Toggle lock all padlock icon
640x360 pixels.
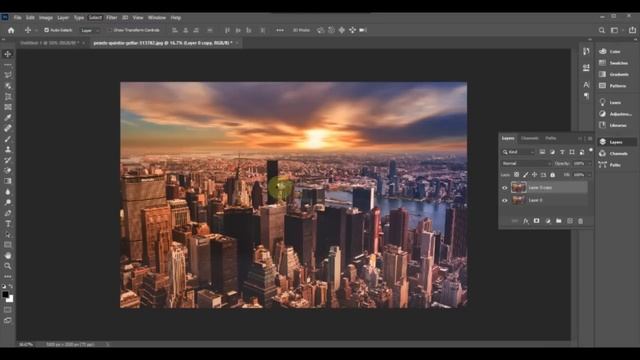(553, 175)
